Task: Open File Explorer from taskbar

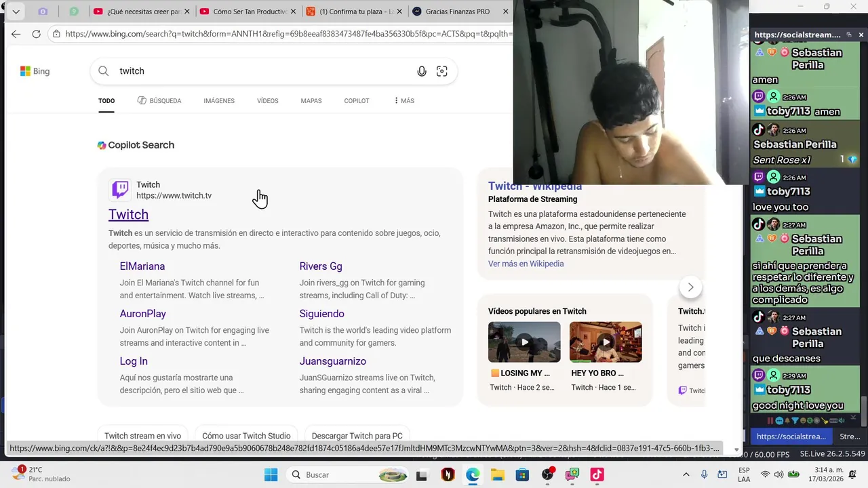Action: point(498,475)
